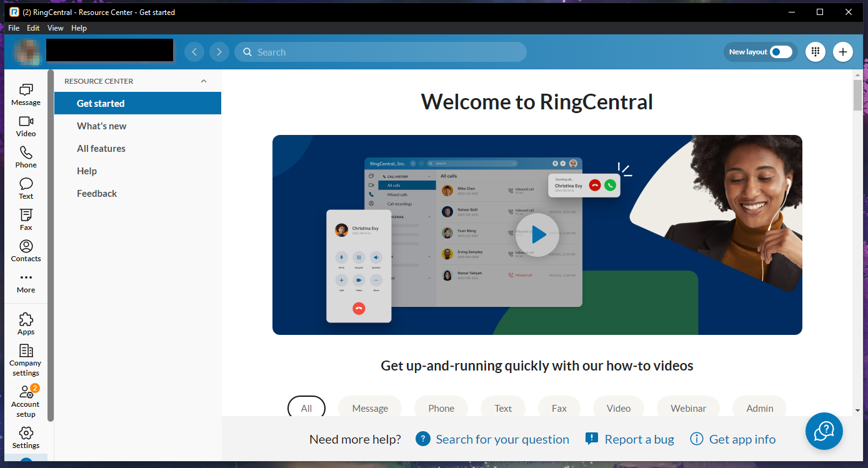Open Settings gear in sidebar

[x=26, y=437]
